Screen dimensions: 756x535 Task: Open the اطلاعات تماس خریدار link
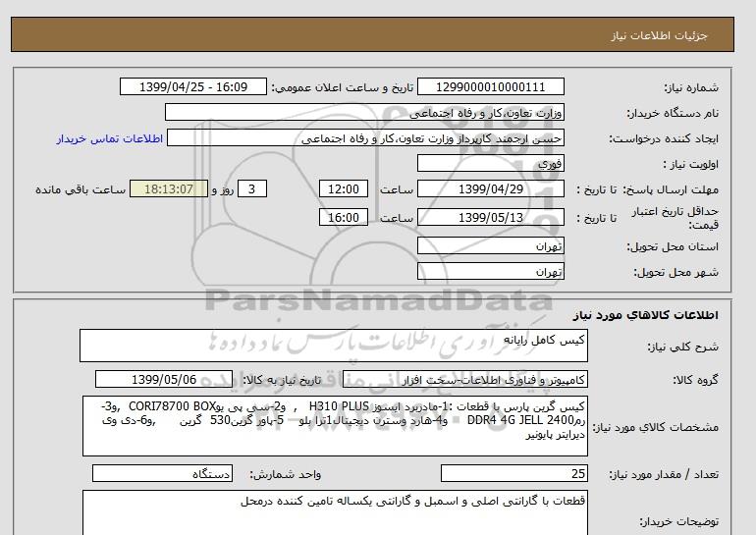(109, 138)
